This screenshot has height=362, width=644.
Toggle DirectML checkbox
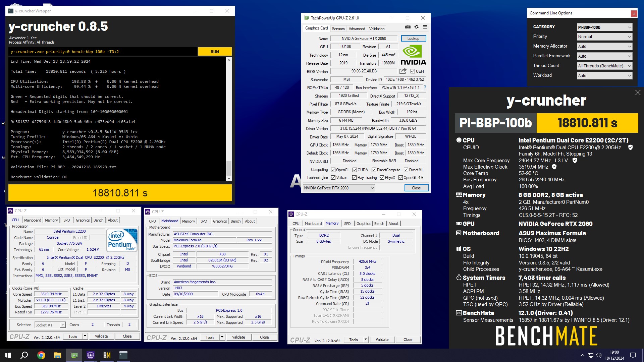click(406, 170)
